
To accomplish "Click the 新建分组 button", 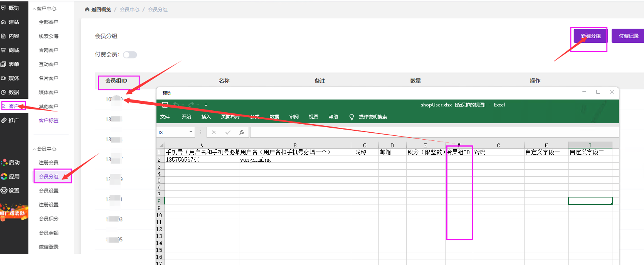I will tap(590, 36).
